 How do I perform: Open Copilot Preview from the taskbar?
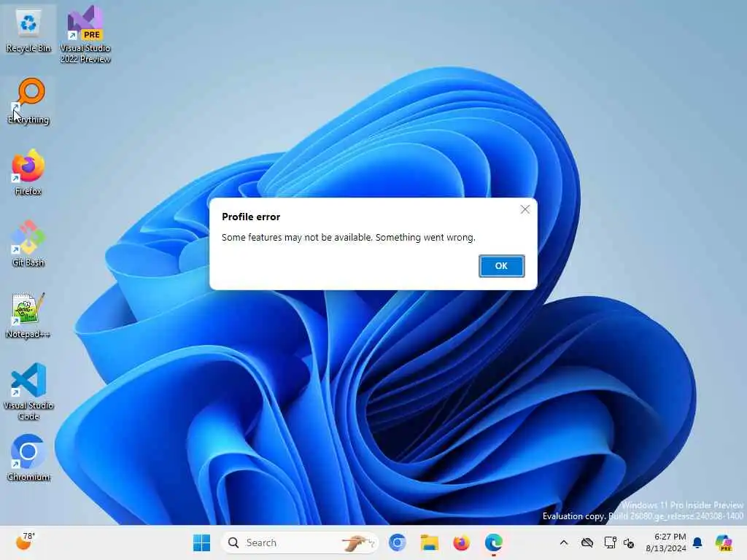pos(724,542)
